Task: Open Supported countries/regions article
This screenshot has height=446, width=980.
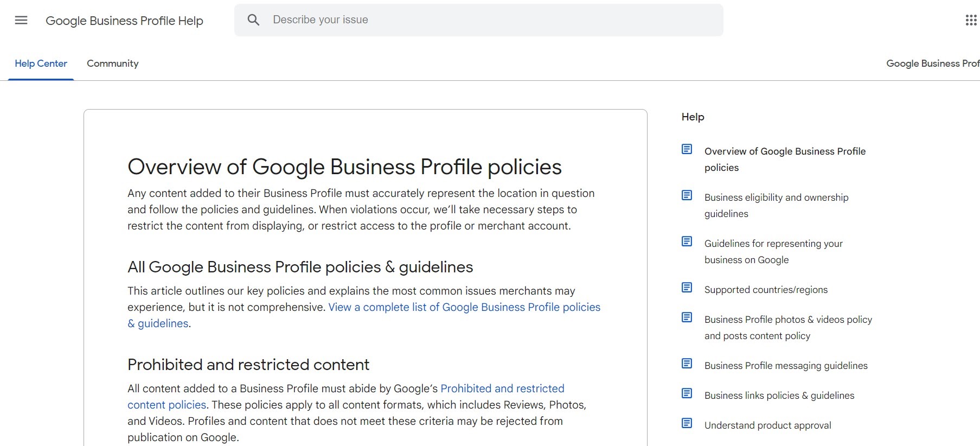Action: 766,290
